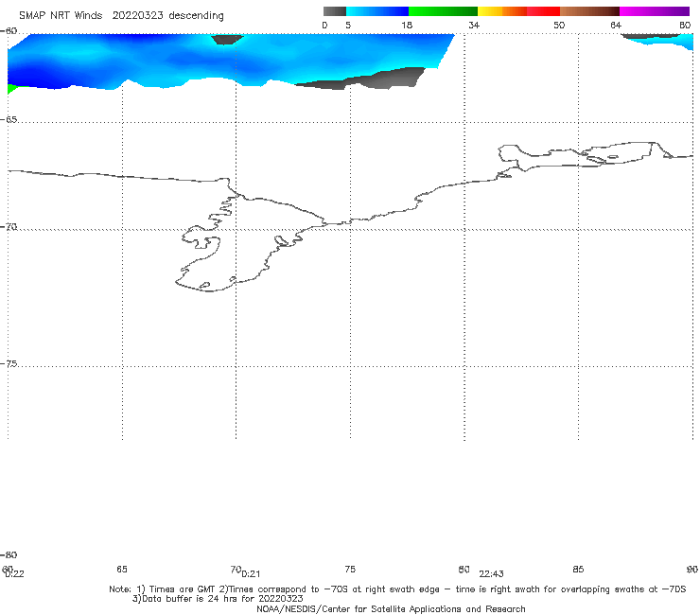Click the longitude label '65' on the bottom axis
Viewport: 700px width, 615px height.
click(122, 569)
